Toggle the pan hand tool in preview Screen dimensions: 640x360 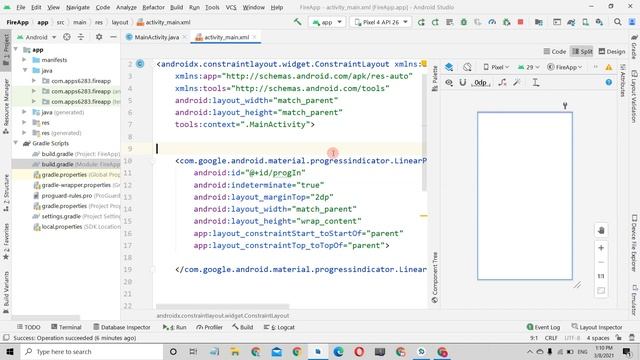point(601,230)
